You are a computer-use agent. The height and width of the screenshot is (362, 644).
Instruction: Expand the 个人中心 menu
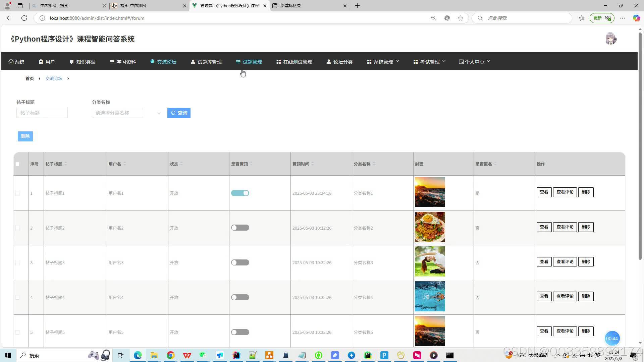[x=474, y=62]
